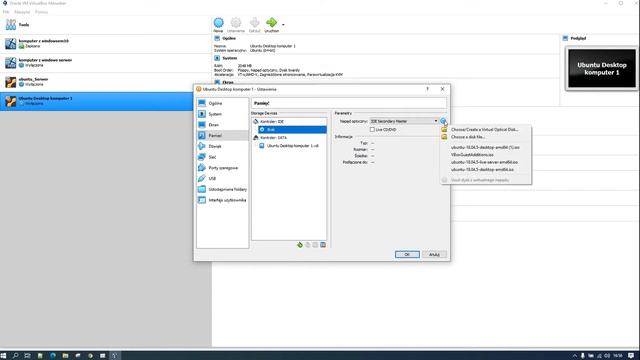Click the optical disk chooser icon

pos(443,121)
